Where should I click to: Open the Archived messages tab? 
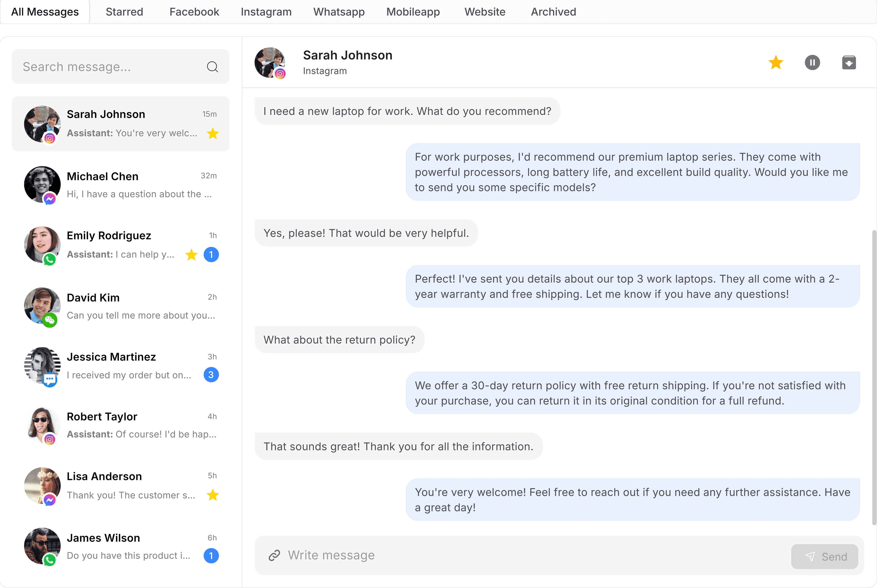pos(553,12)
